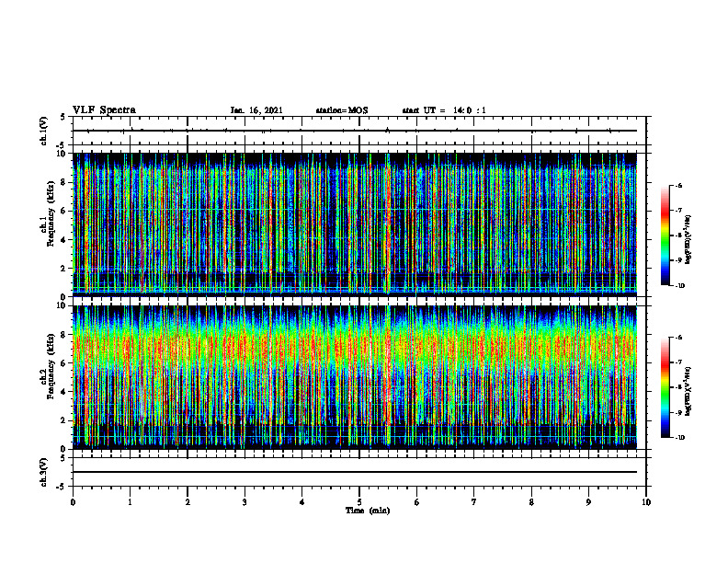Click the ch.1 voltage waveform trace

click(355, 131)
